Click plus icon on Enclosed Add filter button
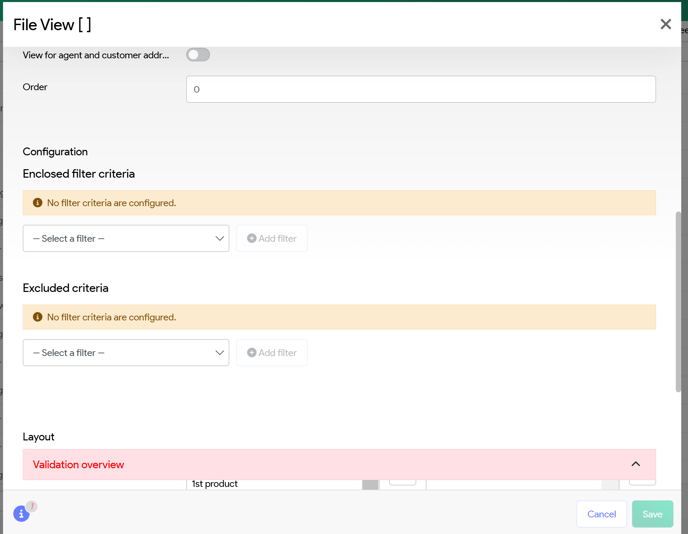 pos(252,239)
